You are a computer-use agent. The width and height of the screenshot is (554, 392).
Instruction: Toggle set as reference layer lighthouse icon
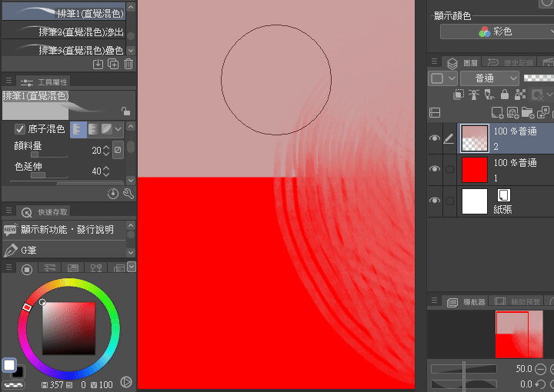(473, 95)
